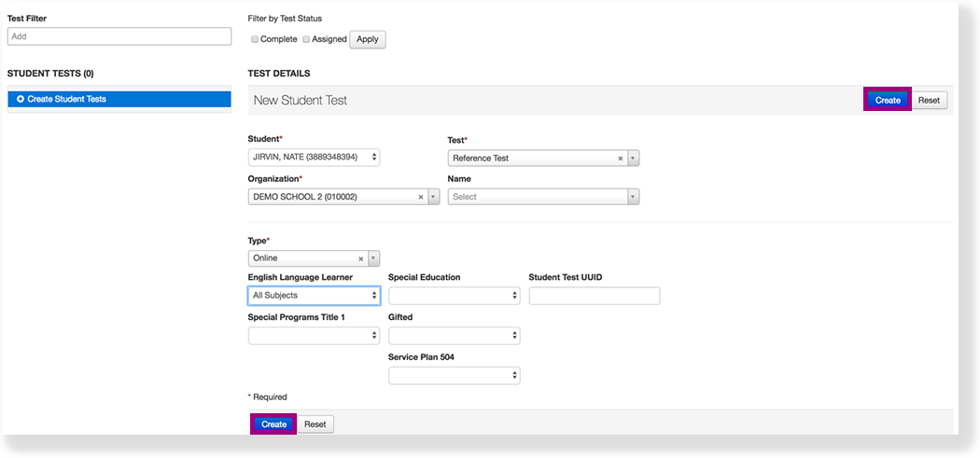This screenshot has height=458, width=980.
Task: Clear the Online type selection with x
Action: pos(360,258)
